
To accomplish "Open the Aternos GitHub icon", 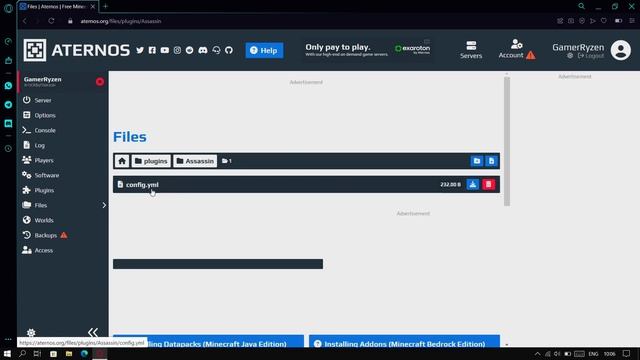I will point(229,50).
